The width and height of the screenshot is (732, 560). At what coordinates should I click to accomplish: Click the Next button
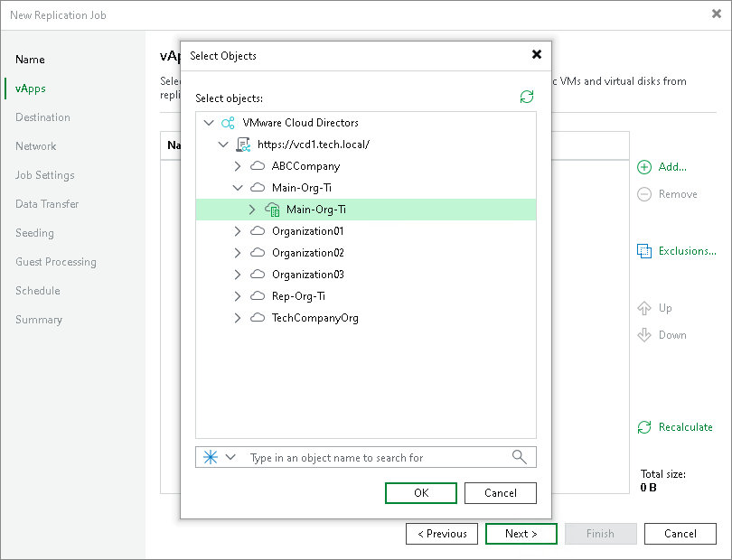pyautogui.click(x=521, y=534)
